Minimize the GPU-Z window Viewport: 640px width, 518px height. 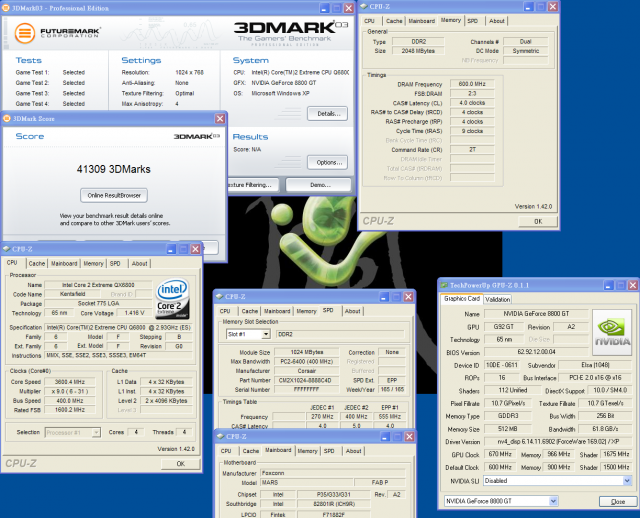609,285
